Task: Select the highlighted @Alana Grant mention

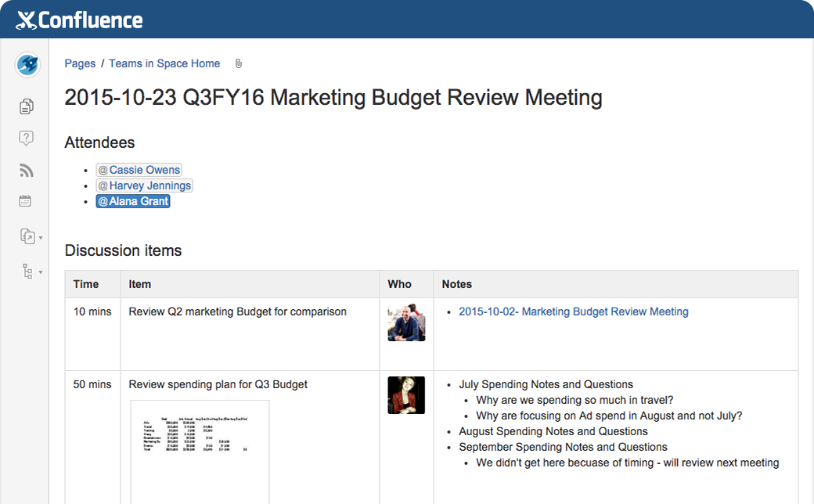Action: tap(133, 201)
